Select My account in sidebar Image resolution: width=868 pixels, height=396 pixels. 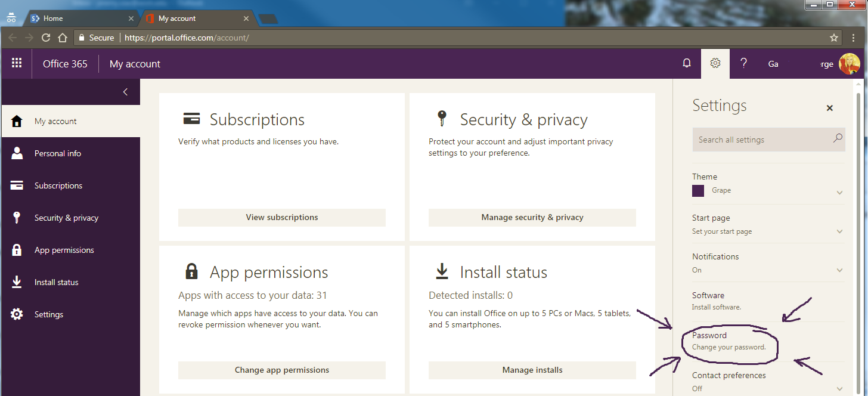tap(71, 121)
